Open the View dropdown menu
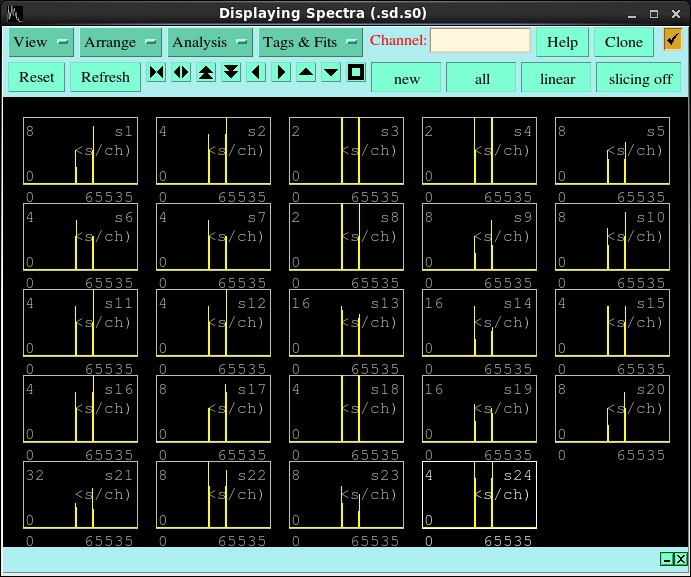 tap(41, 42)
